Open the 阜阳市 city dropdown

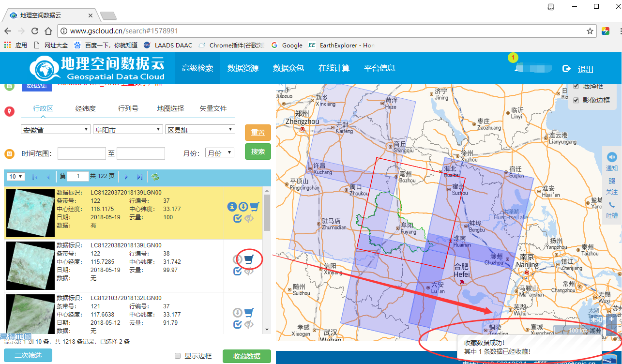click(127, 130)
